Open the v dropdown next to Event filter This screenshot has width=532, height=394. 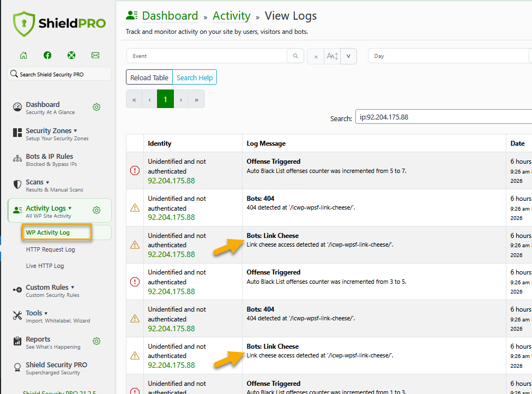point(348,56)
